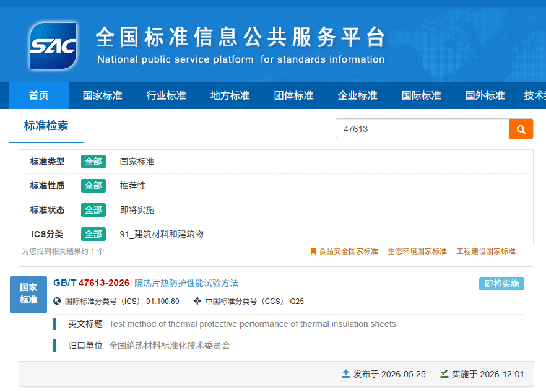
Task: Filter by 推荐性 standard nature
Action: click(x=132, y=186)
